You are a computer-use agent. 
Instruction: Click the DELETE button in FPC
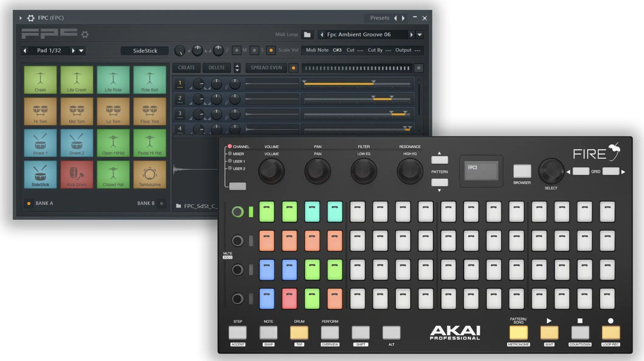(x=216, y=67)
